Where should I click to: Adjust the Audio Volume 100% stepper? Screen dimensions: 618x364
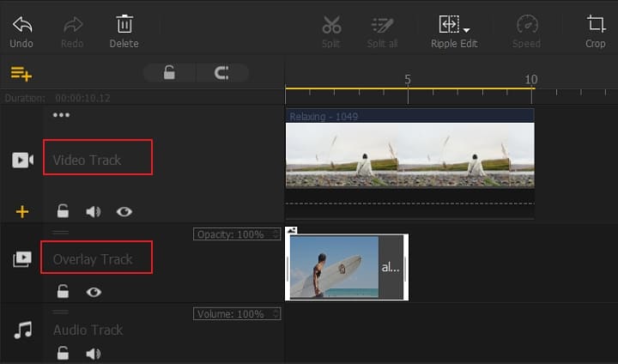(276, 314)
